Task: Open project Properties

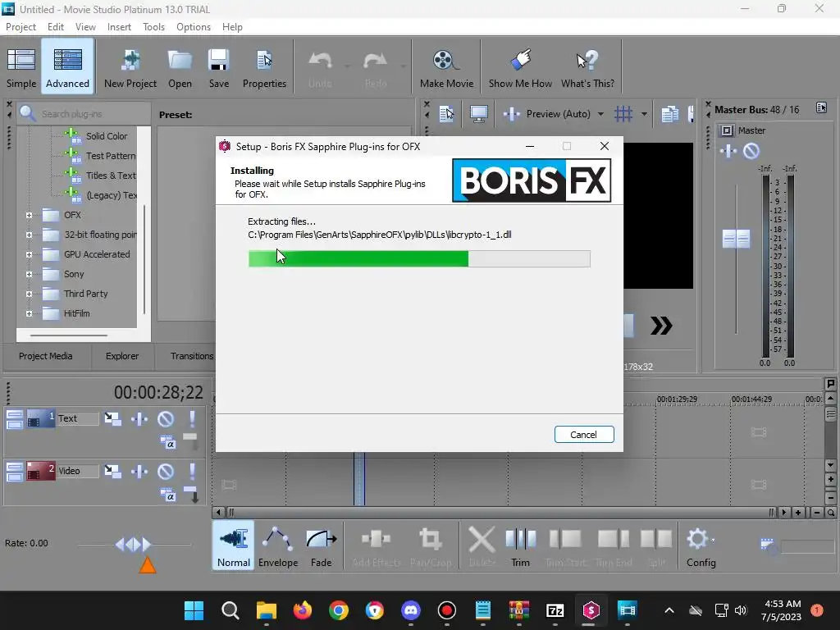Action: [x=264, y=67]
